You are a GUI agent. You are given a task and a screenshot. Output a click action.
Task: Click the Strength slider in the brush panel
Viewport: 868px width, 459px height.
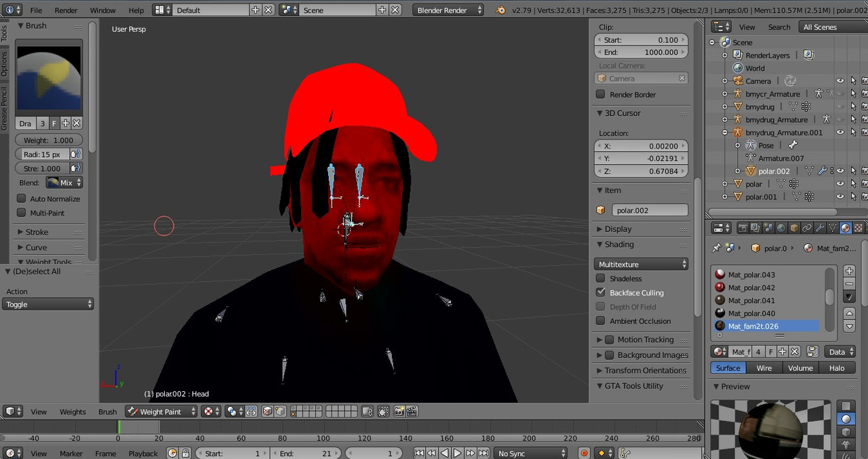point(42,168)
